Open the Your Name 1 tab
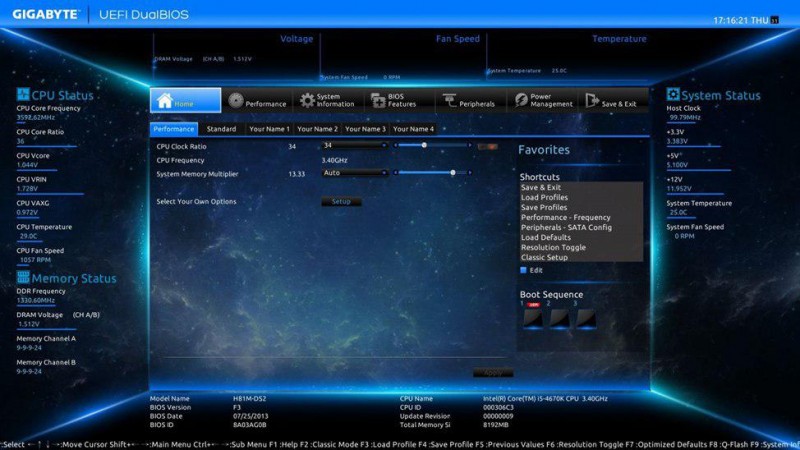800x450 pixels. pos(269,129)
